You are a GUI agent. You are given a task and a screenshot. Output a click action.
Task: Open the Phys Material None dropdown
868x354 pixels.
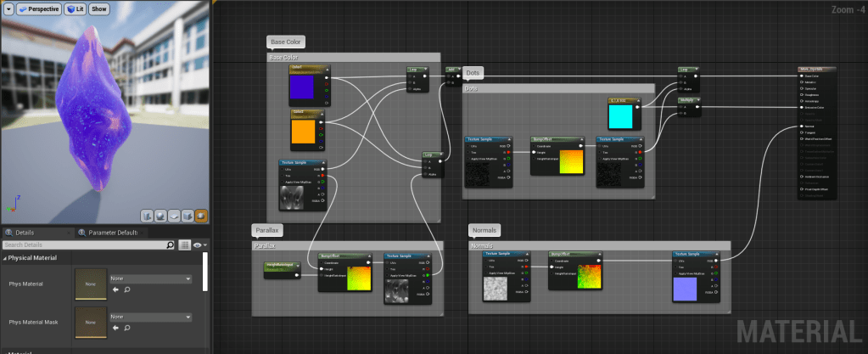pyautogui.click(x=150, y=278)
